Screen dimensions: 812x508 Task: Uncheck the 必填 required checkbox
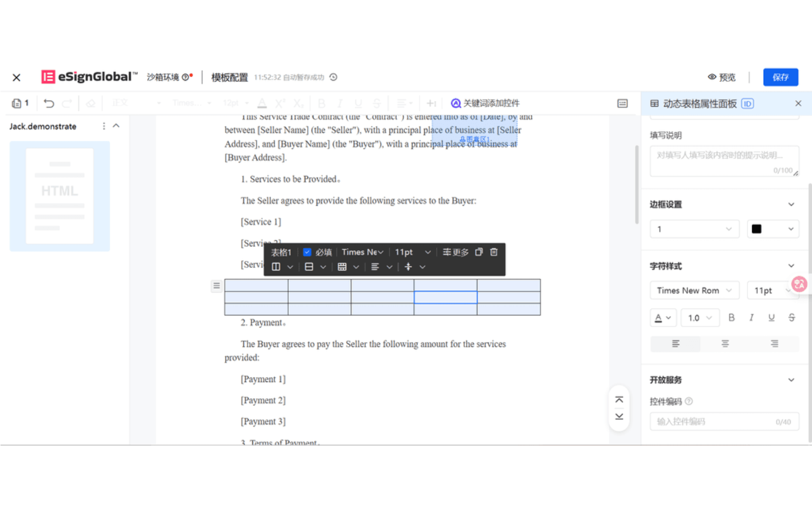(x=307, y=252)
